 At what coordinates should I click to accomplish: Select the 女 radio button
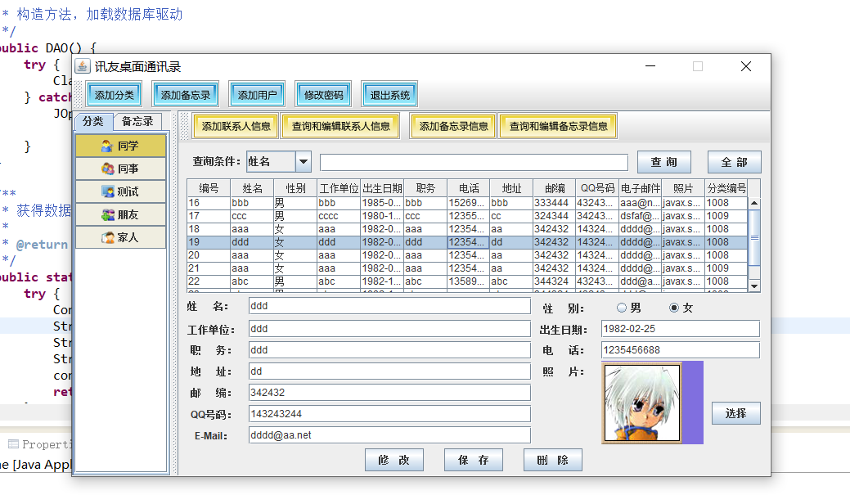pyautogui.click(x=674, y=308)
